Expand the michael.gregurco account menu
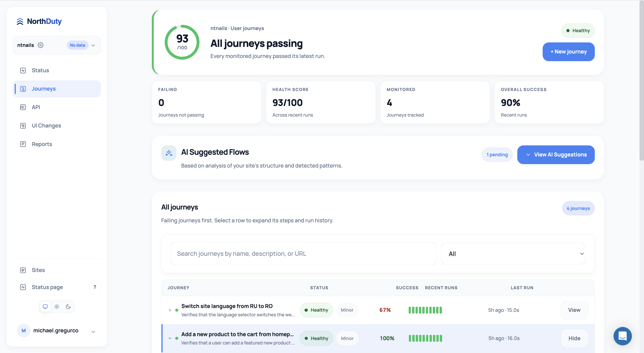Viewport: 644px width, 353px height. (x=93, y=331)
